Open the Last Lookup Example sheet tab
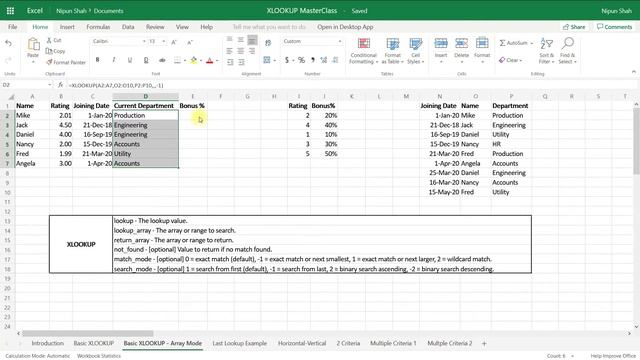This screenshot has height=360, width=640. click(240, 343)
